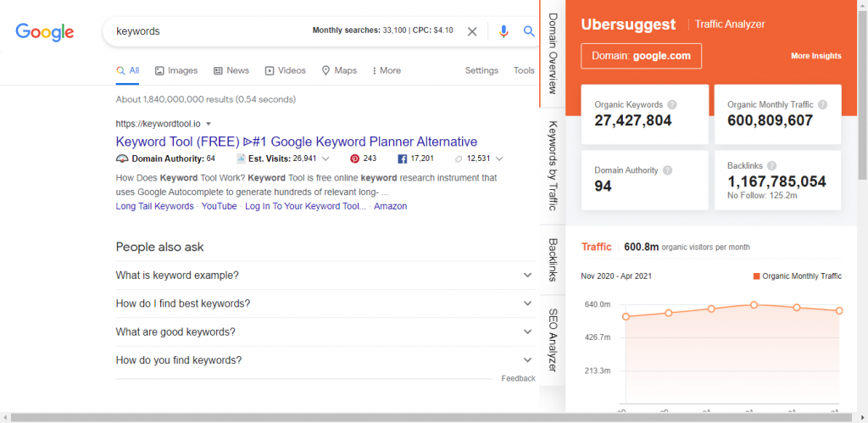This screenshot has height=423, width=868.
Task: Click Domain Authority value 94
Action: [x=603, y=186]
